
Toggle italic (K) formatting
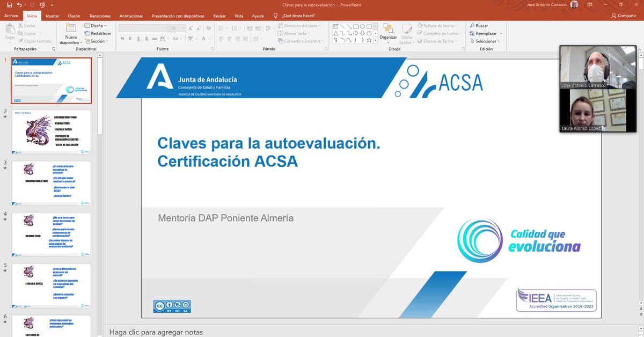[x=130, y=39]
